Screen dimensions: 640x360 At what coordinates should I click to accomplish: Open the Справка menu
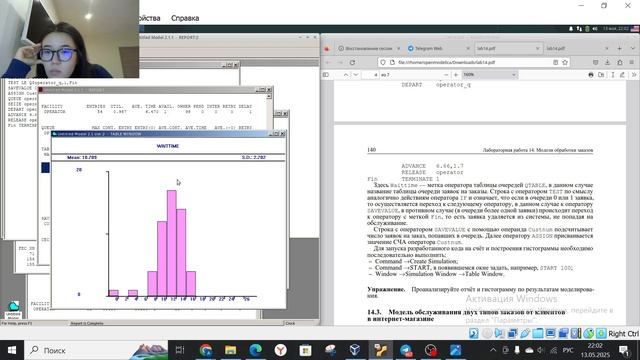(x=185, y=18)
